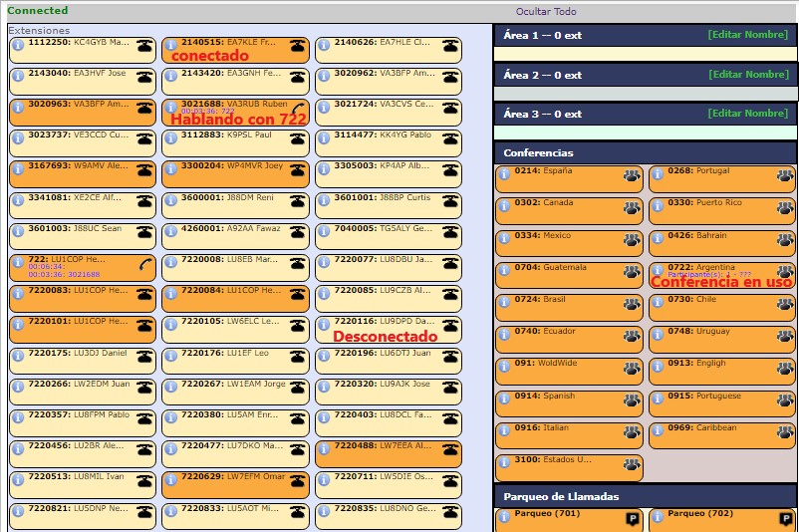Click the P icon on Parqueo (702)
The image size is (799, 532).
(x=785, y=518)
